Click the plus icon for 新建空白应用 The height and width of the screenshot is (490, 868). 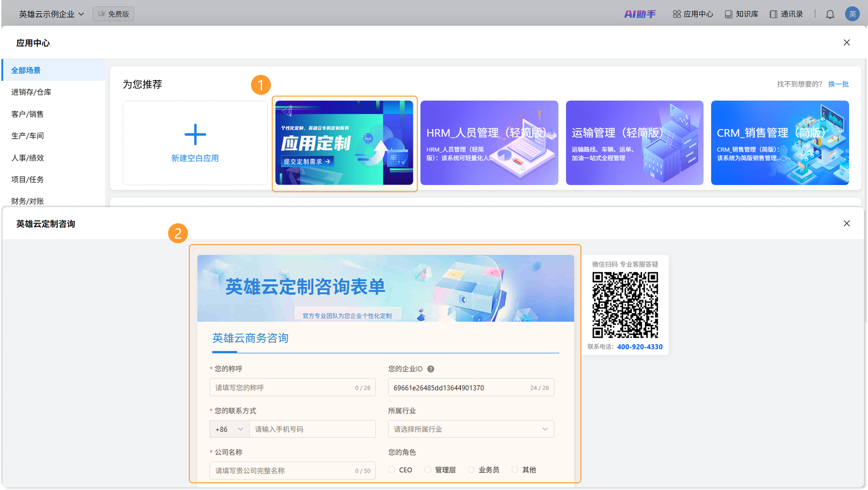click(195, 134)
